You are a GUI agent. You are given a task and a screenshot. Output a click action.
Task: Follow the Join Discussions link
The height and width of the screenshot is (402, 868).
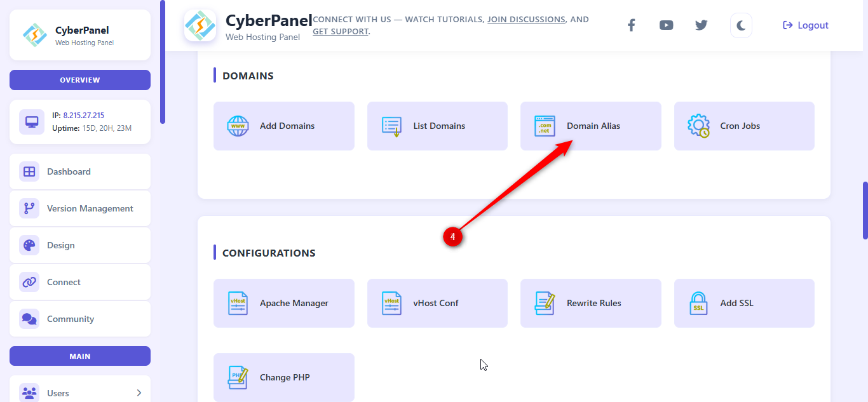526,20
